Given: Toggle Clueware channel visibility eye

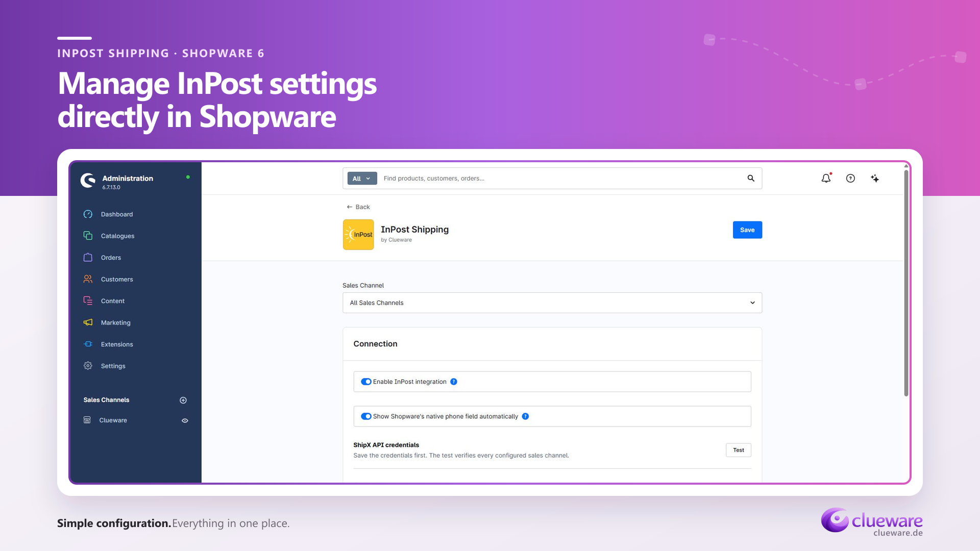Looking at the screenshot, I should coord(185,421).
